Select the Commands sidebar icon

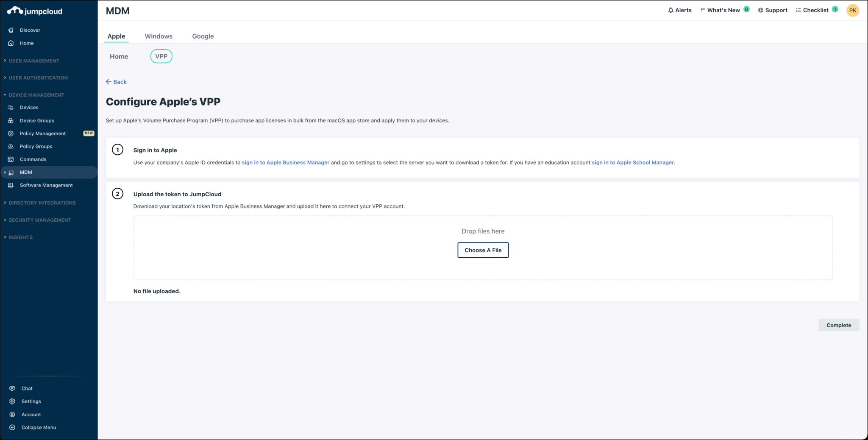coord(11,159)
